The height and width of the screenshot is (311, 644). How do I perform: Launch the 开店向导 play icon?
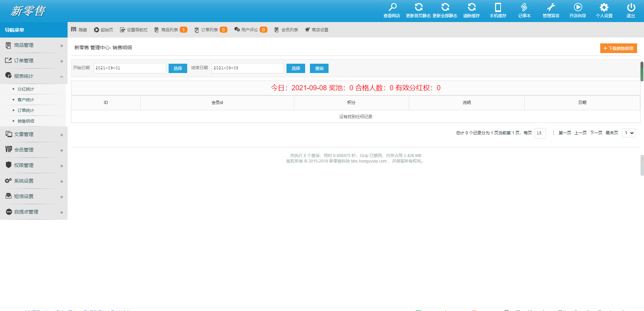click(x=577, y=7)
